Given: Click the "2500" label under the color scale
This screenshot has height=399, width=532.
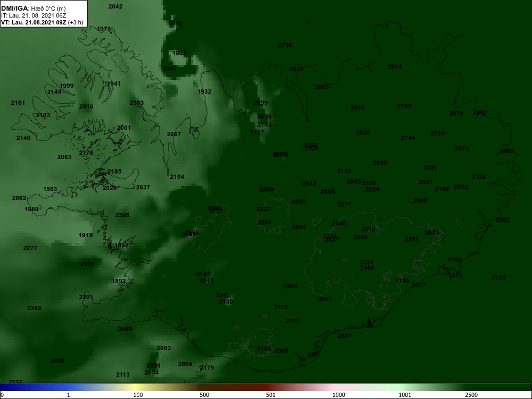Looking at the screenshot, I should pos(471,395).
